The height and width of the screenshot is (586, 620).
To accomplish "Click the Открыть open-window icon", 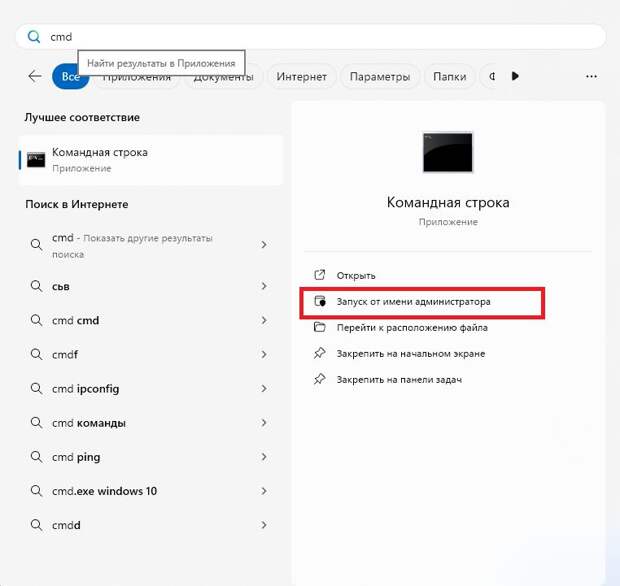I will pyautogui.click(x=319, y=275).
